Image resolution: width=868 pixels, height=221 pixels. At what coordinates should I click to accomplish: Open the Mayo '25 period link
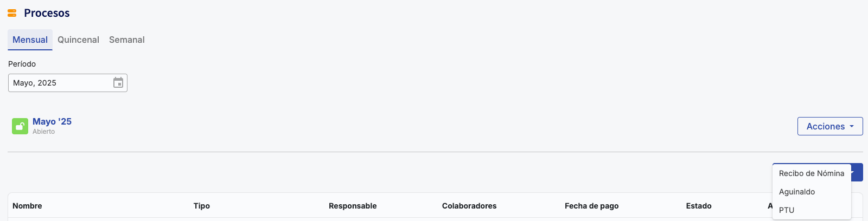click(x=52, y=121)
